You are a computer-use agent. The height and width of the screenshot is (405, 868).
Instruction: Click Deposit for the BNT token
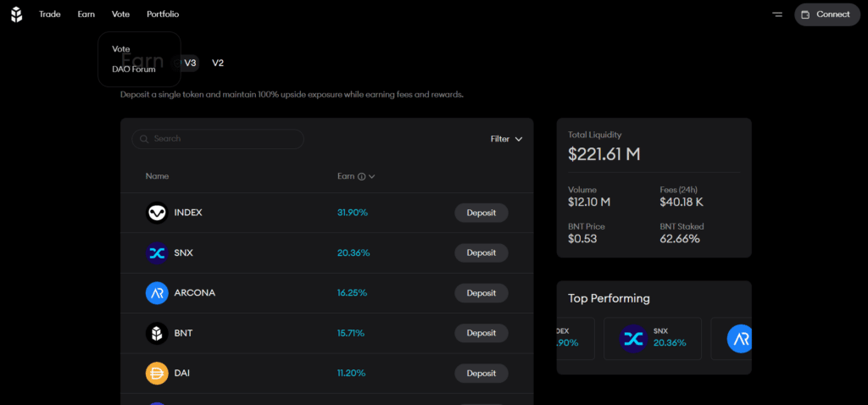pyautogui.click(x=481, y=333)
